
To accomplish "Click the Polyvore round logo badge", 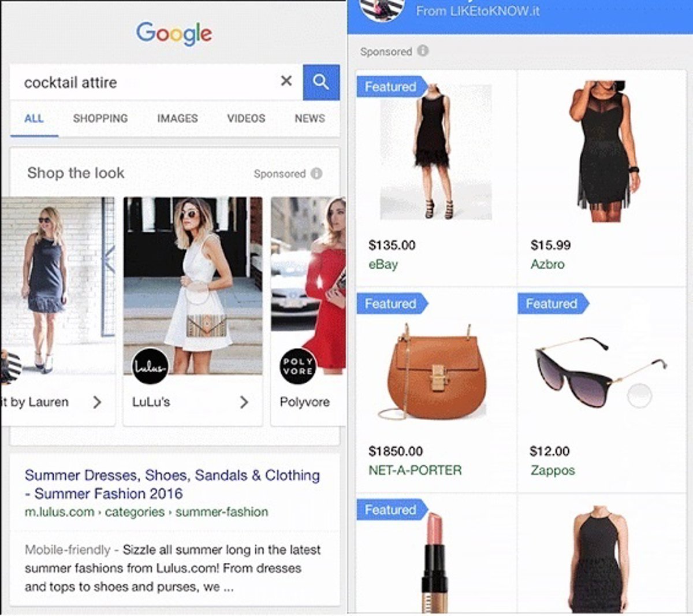I will coord(298,366).
